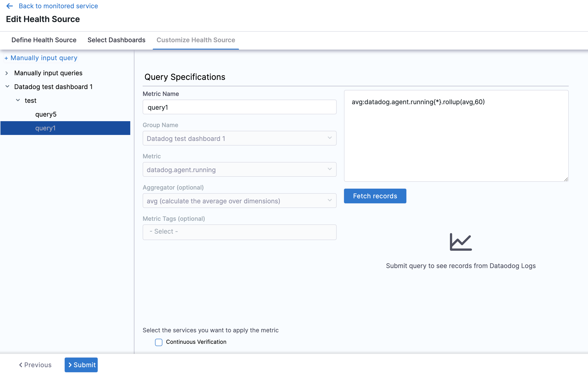Follow Back to monitored service link

(x=58, y=6)
